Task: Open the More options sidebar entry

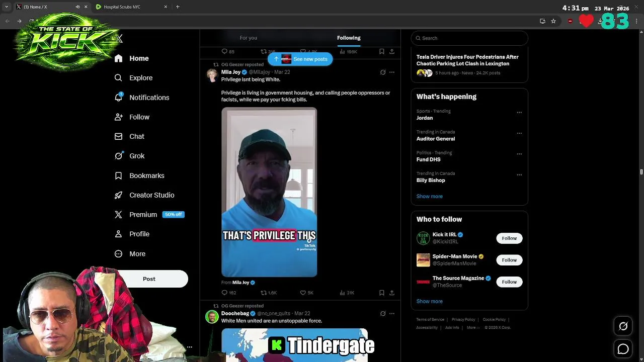Action: (130, 254)
